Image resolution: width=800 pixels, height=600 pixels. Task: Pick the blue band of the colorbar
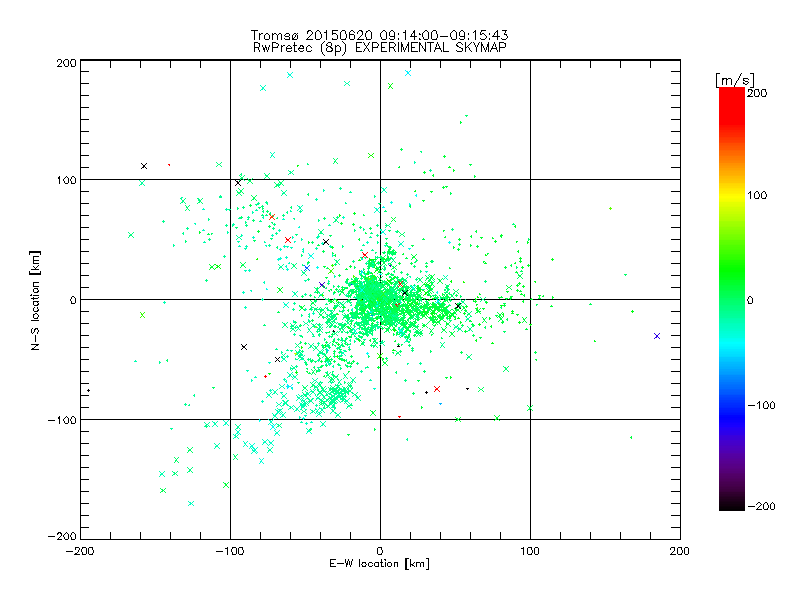[732, 416]
